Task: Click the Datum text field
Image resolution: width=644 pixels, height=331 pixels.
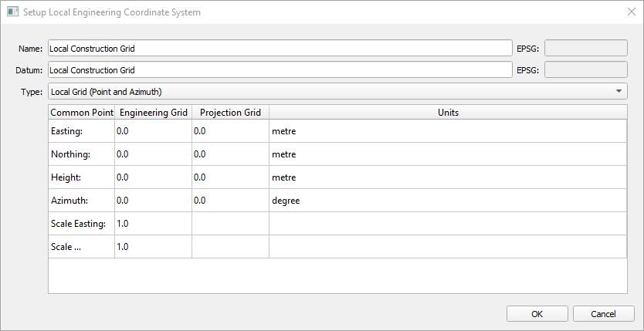Action: tap(280, 70)
